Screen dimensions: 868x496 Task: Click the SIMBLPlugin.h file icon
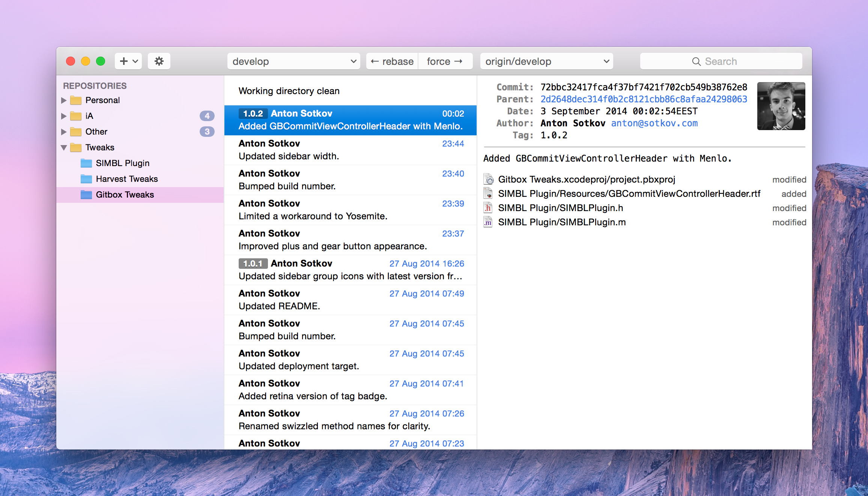(x=488, y=208)
